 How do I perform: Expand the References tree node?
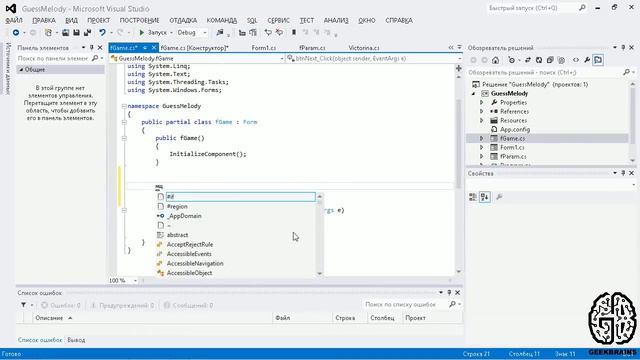pyautogui.click(x=482, y=112)
